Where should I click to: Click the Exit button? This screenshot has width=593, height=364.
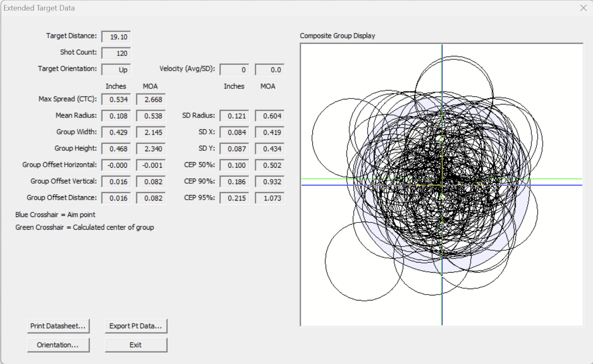(x=136, y=345)
